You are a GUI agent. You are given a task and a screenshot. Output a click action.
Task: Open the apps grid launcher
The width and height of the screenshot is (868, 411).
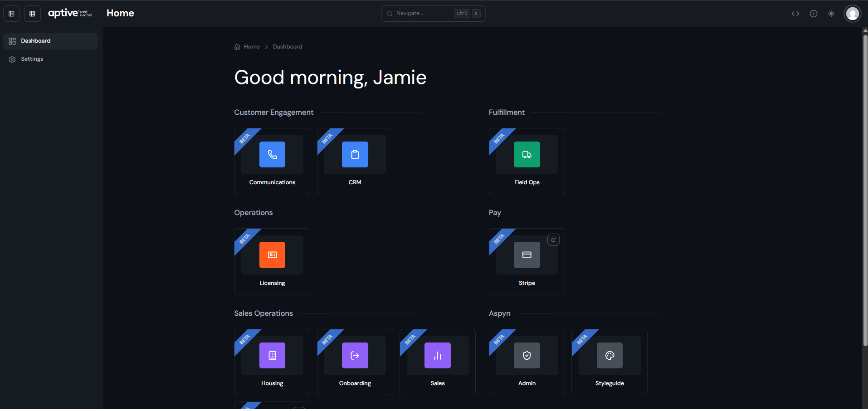coord(32,13)
